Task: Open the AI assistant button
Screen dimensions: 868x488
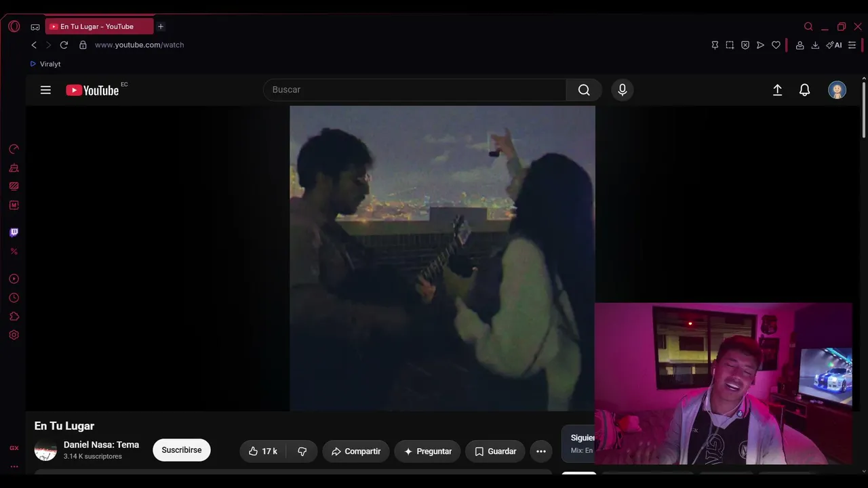Action: (834, 45)
